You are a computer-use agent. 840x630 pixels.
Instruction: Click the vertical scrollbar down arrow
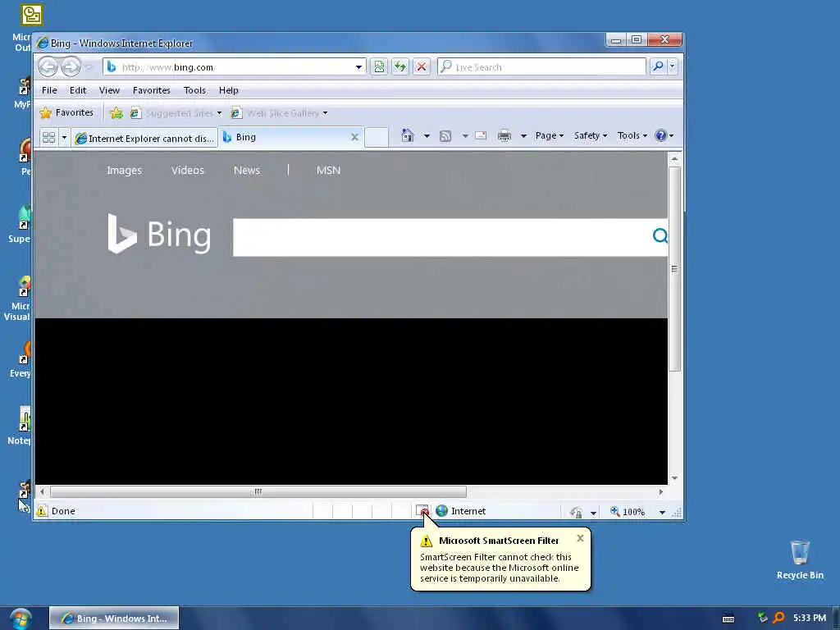click(x=675, y=478)
